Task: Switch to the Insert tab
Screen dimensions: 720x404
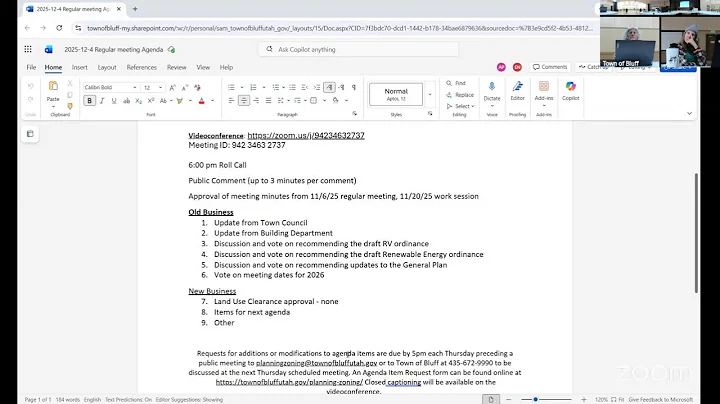Action: tap(79, 67)
